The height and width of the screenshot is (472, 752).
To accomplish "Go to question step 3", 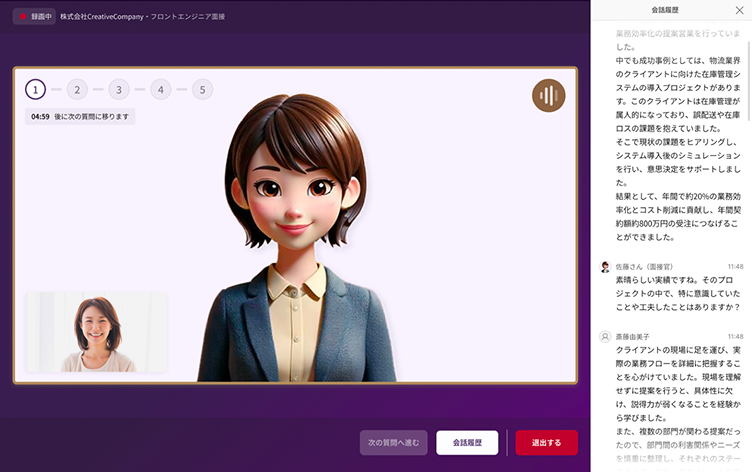I will (119, 90).
